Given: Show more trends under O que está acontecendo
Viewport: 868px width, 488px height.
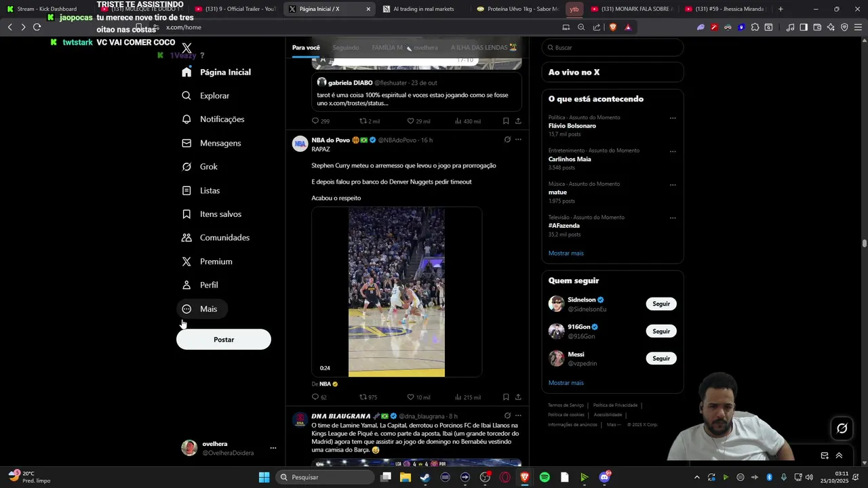Looking at the screenshot, I should (566, 253).
